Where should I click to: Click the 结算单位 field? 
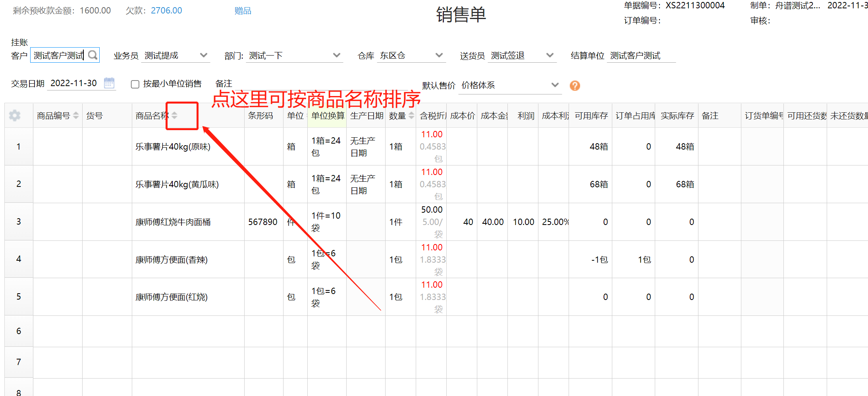tap(641, 56)
